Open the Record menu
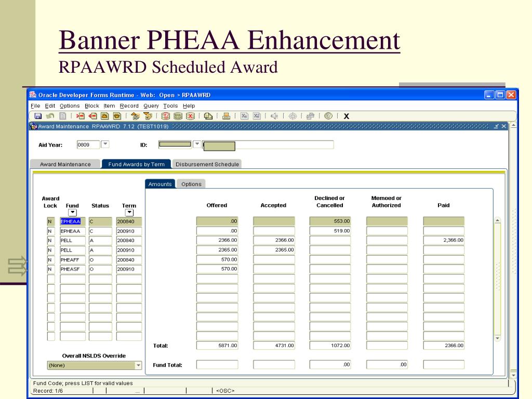Screen dimensions: 532x399 click(x=129, y=106)
